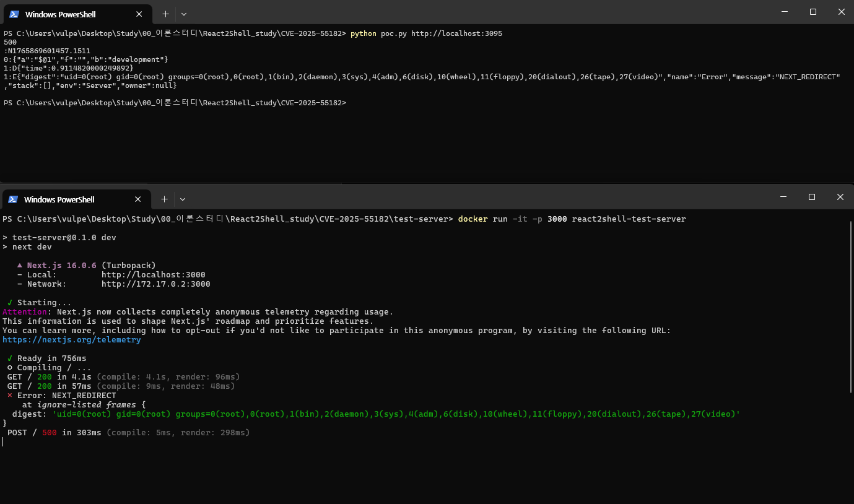
Task: Minimize the docker run PowerShell window
Action: pos(783,197)
